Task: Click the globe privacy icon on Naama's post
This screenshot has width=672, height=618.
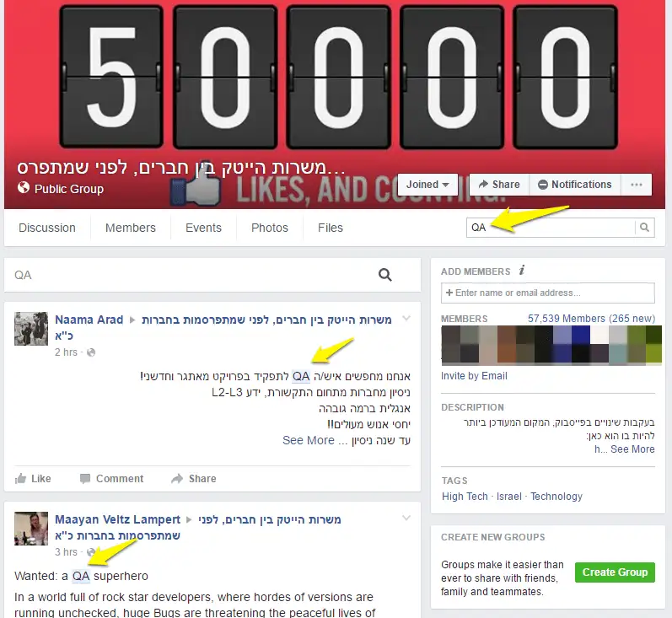Action: (x=91, y=352)
